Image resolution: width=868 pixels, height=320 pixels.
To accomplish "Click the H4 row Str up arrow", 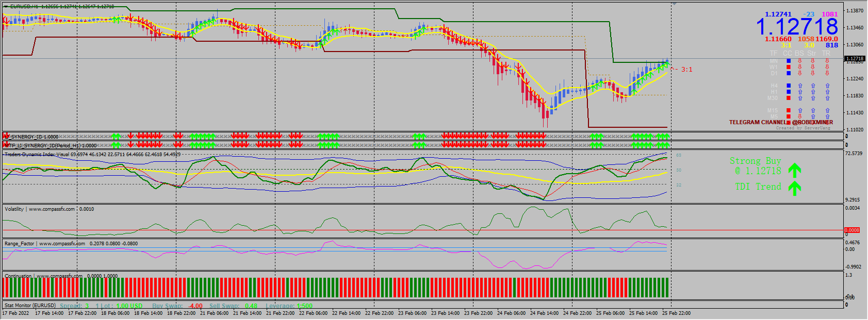I will pyautogui.click(x=813, y=86).
